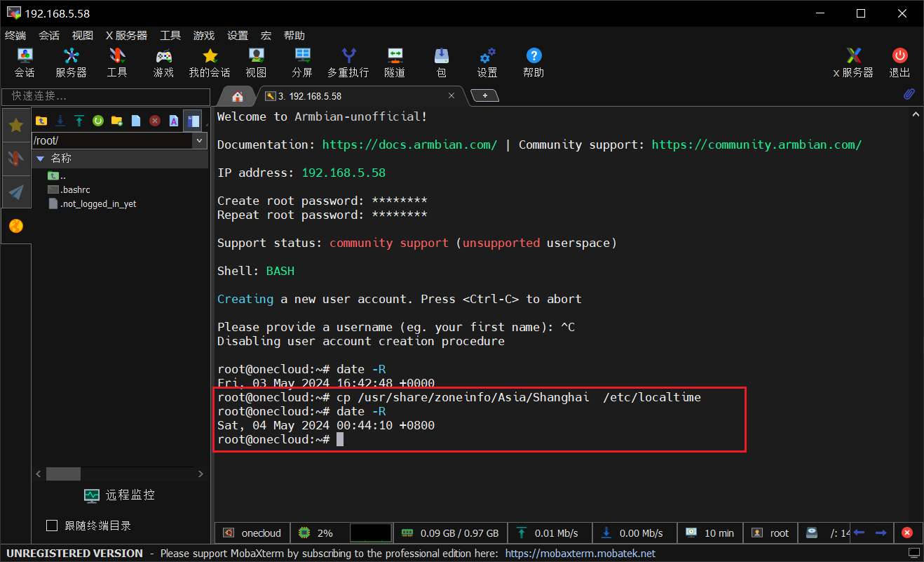Go to parent folder in SFTP toolbar
Screen dimensions: 924x562
[x=41, y=121]
